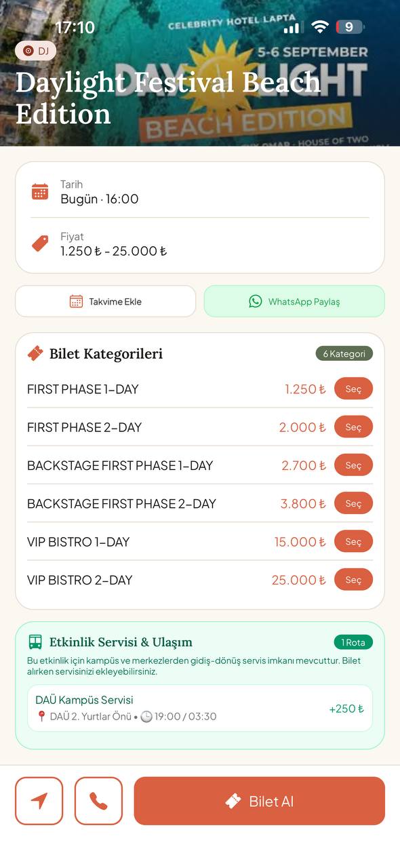Select BACKSTAGE FIRST PHASE 1-DAY ticket
The width and height of the screenshot is (400, 868).
tap(353, 465)
